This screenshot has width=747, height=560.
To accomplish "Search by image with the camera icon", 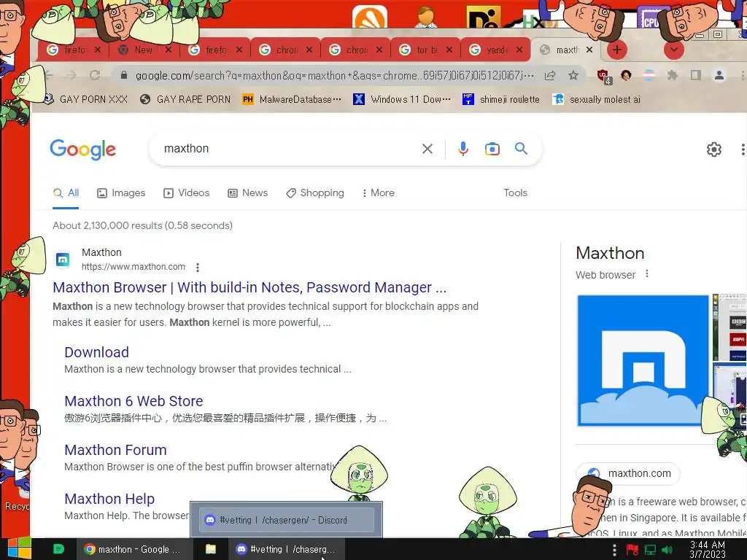I will coord(492,149).
